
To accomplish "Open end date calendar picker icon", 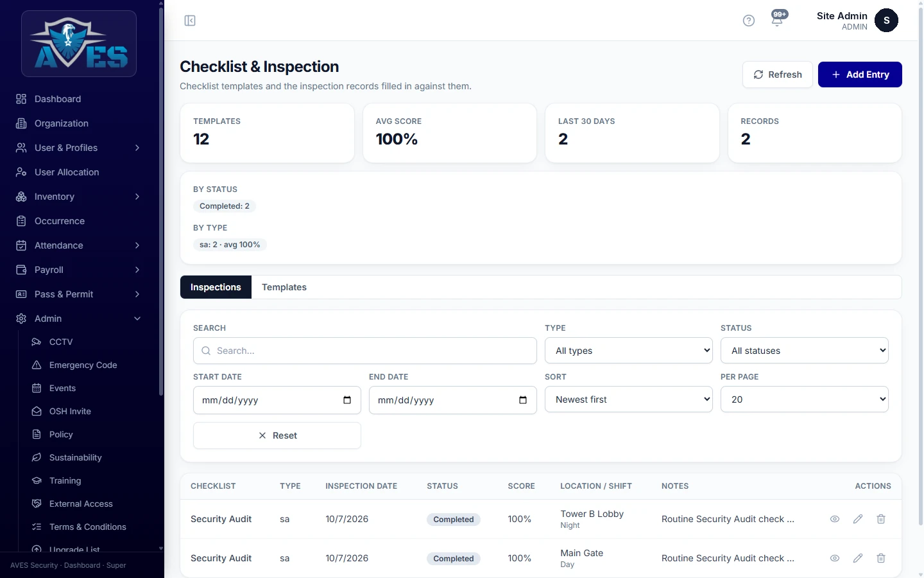I will click(523, 400).
